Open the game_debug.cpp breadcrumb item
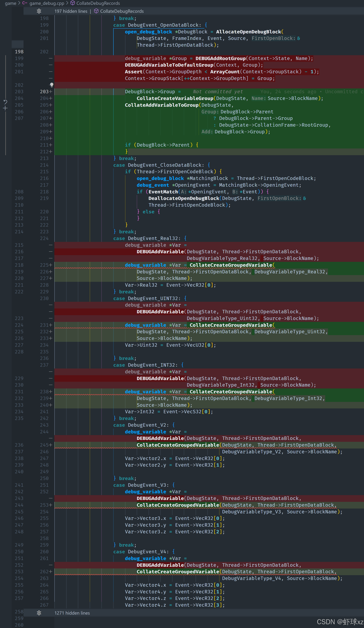This screenshot has width=364, height=628. pos(47,3)
